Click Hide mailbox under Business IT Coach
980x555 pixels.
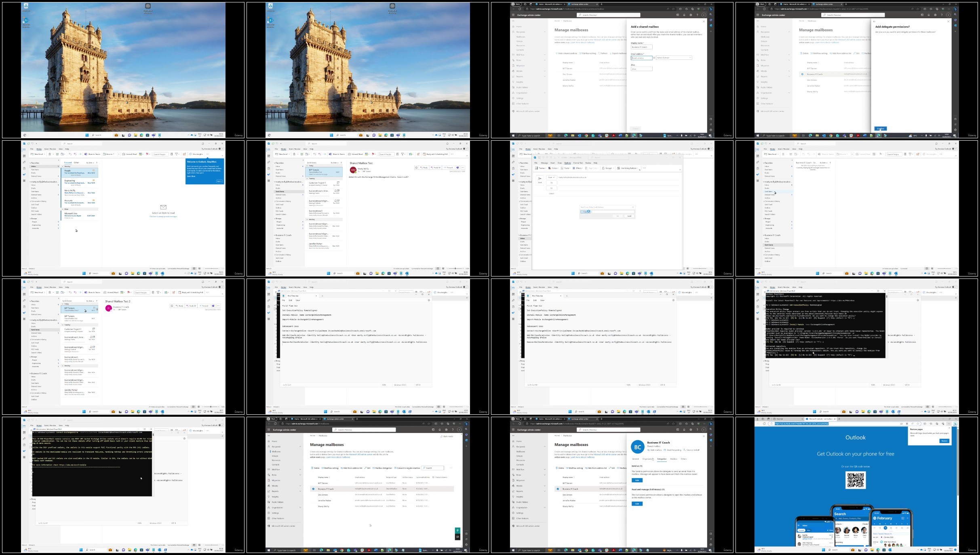655,450
